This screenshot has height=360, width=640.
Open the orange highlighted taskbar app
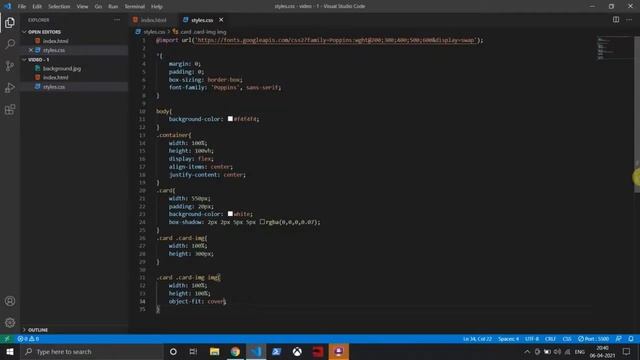pyautogui.click(x=339, y=351)
